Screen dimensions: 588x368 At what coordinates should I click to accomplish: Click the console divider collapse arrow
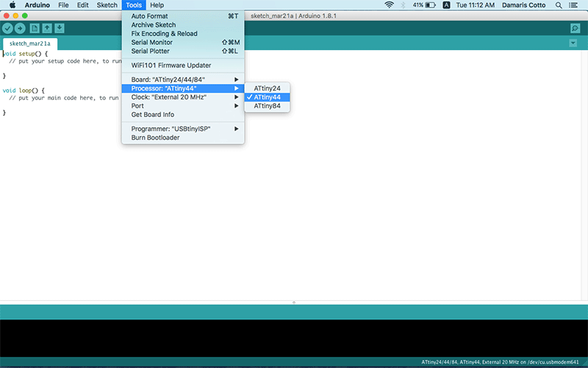pyautogui.click(x=294, y=302)
